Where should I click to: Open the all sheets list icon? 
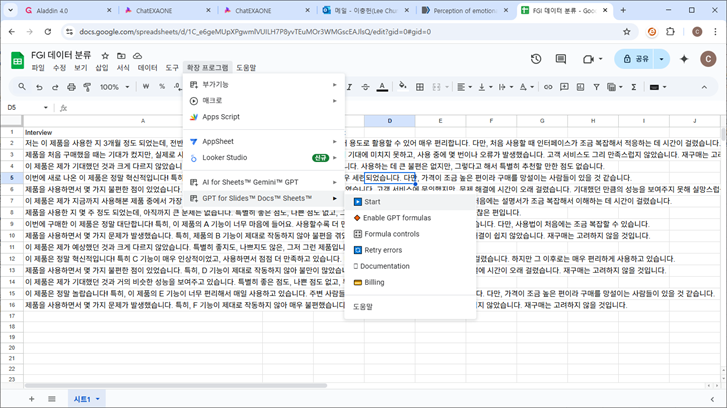pos(51,399)
